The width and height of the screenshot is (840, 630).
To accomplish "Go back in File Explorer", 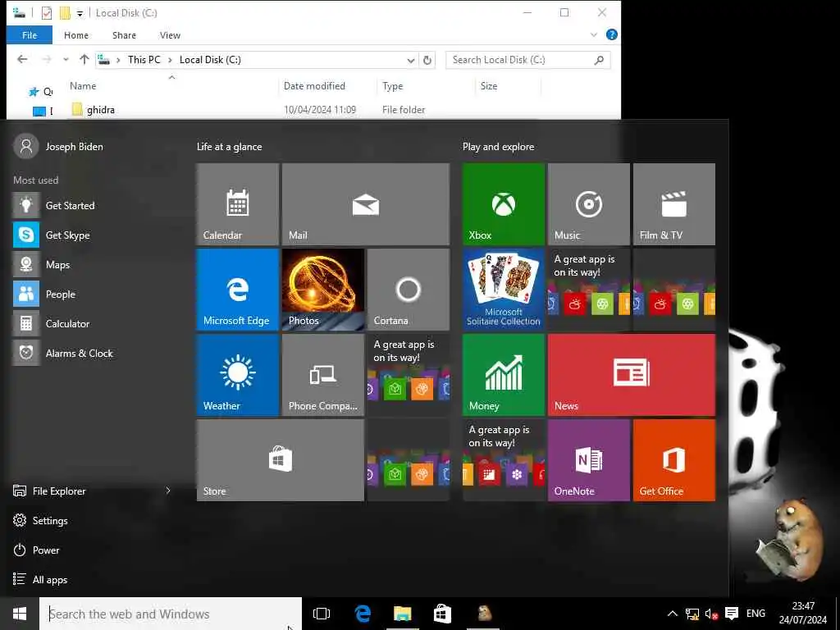I will click(22, 59).
